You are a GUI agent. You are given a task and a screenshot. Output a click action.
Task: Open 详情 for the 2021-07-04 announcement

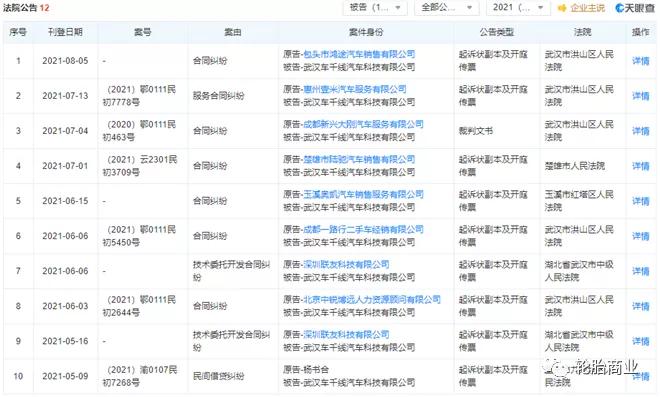pos(641,131)
